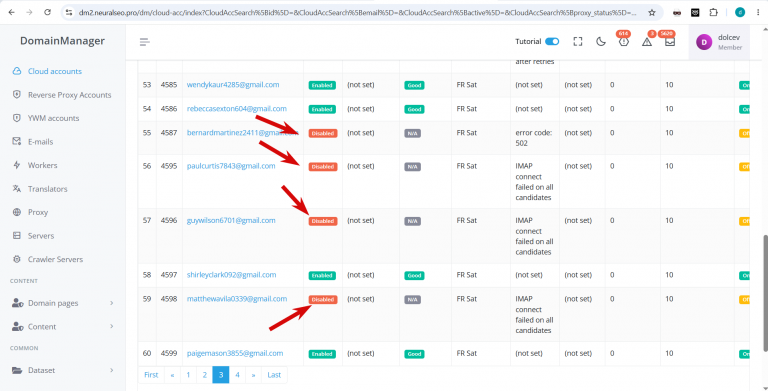Open the E-mails section
The width and height of the screenshot is (768, 391).
(x=40, y=142)
